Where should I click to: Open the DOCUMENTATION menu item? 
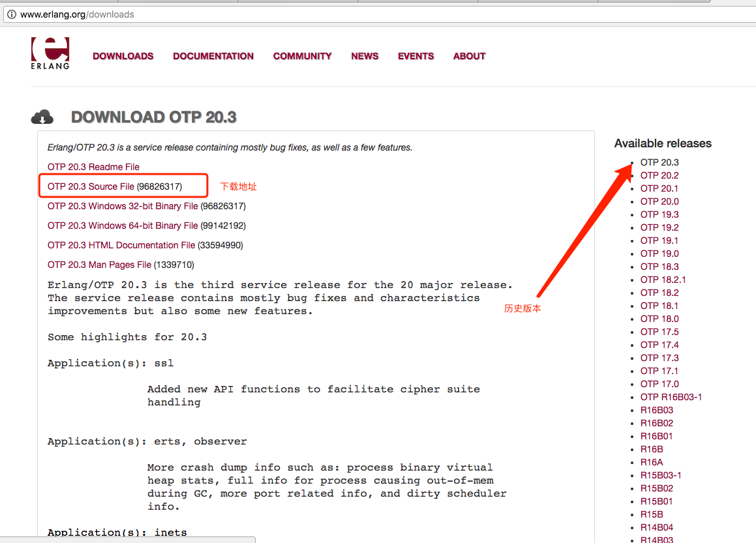[x=213, y=56]
